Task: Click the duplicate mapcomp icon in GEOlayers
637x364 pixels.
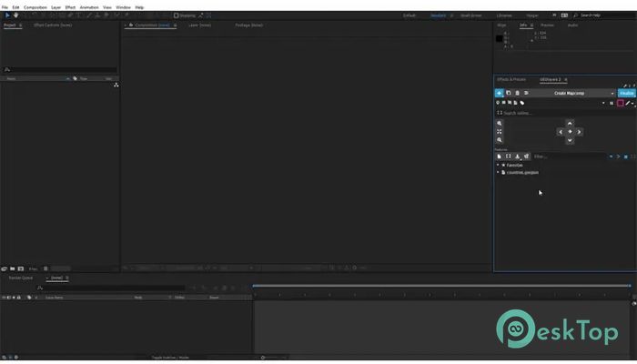Action: click(508, 93)
